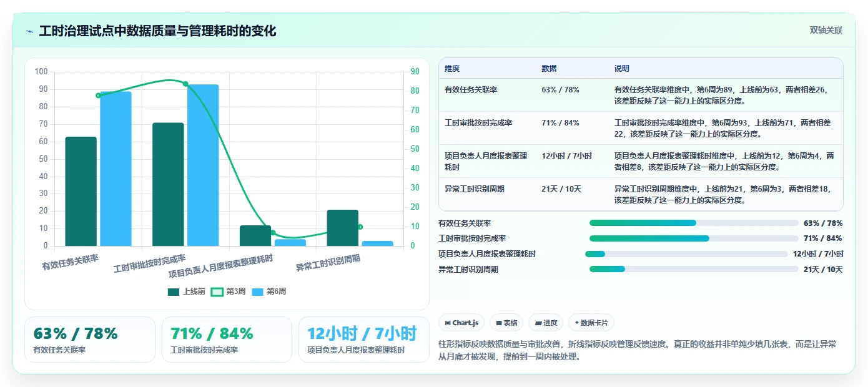The image size is (868, 387).
Task: Click the footer paragraph starting 柱形指标反映数据质量
Action: pyautogui.click(x=638, y=350)
